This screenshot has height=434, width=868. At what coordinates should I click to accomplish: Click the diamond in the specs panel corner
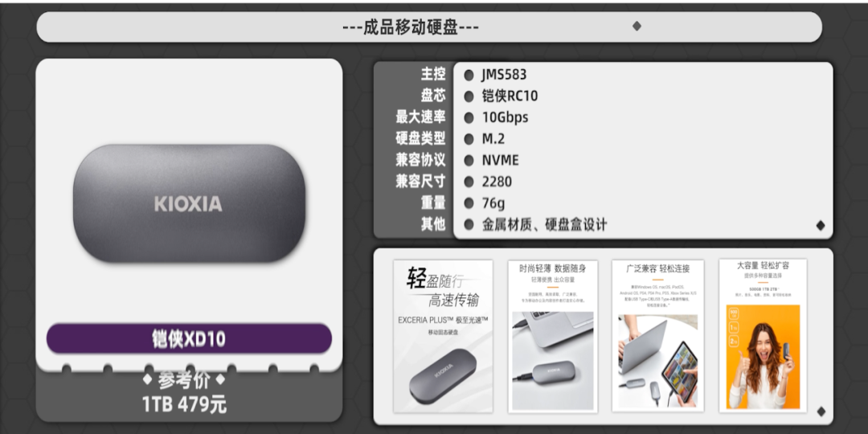[x=821, y=225]
